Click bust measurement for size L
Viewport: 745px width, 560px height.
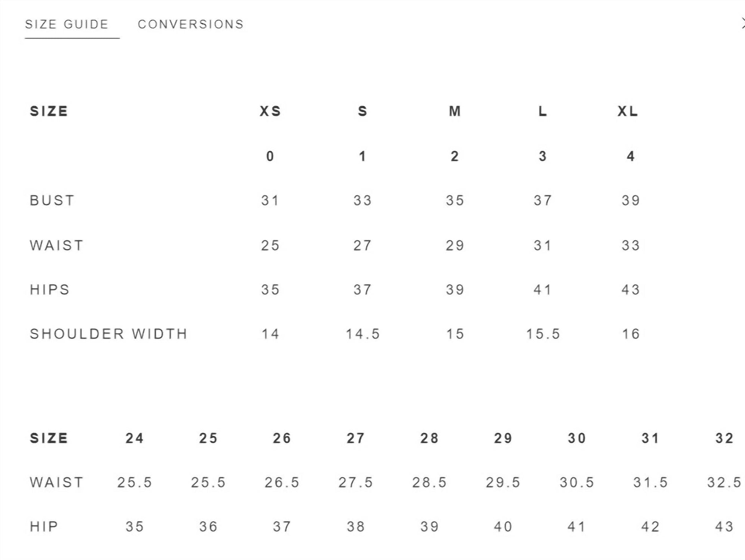[x=543, y=201]
